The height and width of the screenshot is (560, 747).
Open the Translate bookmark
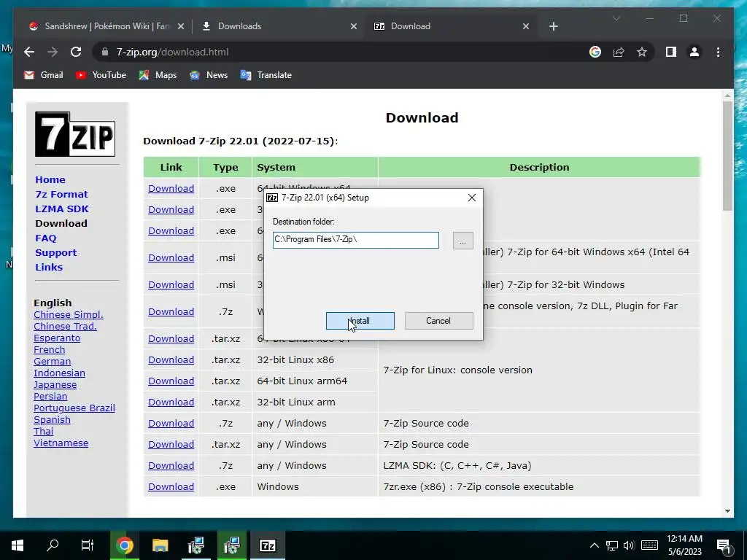click(266, 75)
